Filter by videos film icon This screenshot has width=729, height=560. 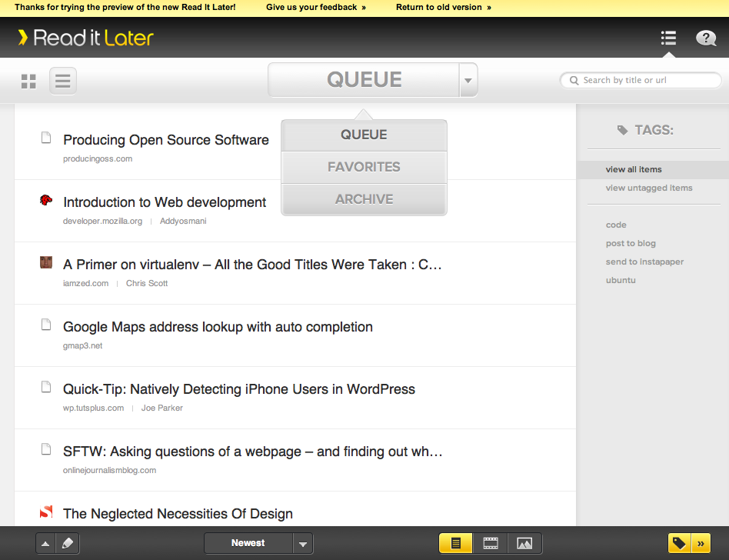click(x=491, y=543)
